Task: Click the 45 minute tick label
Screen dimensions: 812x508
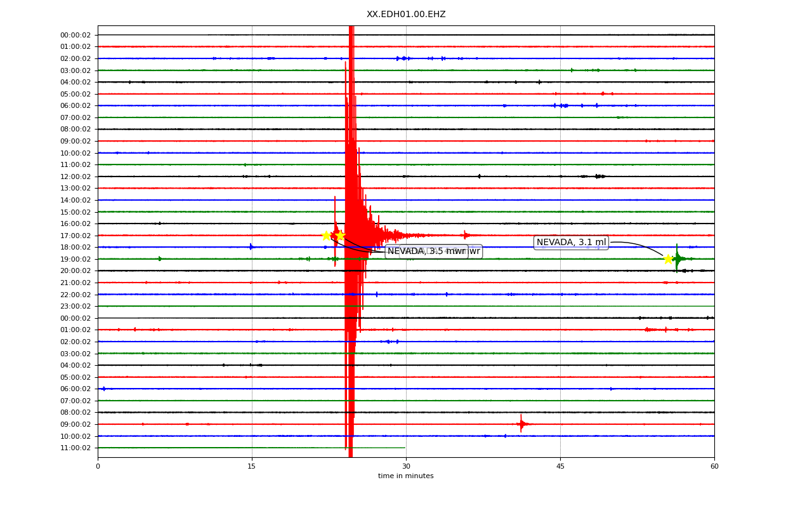Action: (560, 467)
